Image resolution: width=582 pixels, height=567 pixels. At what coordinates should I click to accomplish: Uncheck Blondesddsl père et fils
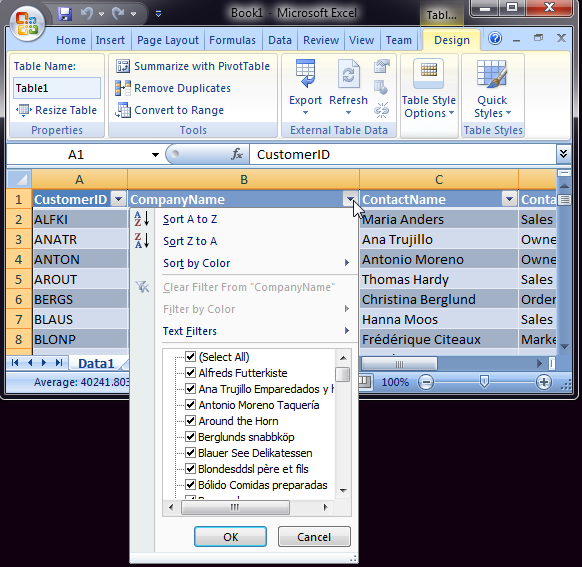[x=190, y=469]
